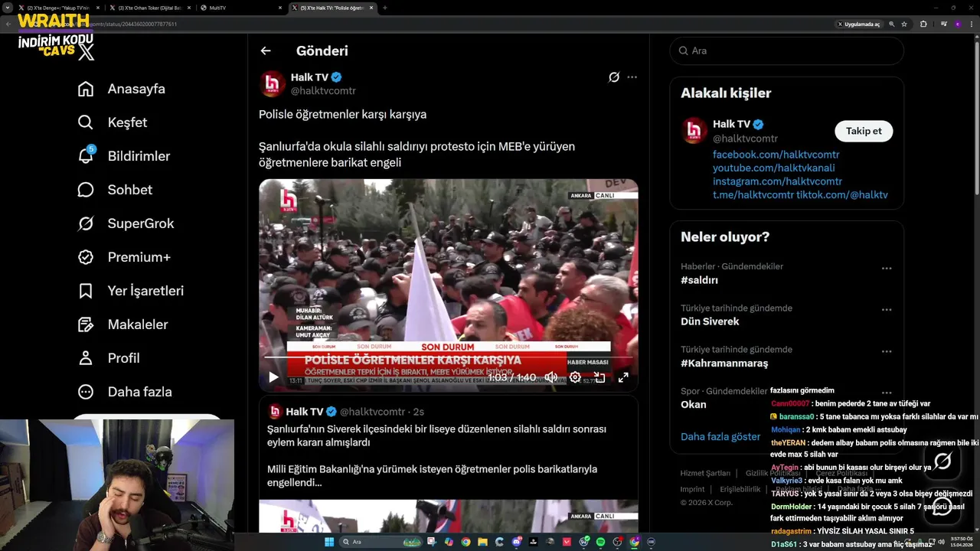Click Takip et for Halk TV
Image resolution: width=980 pixels, height=551 pixels.
pyautogui.click(x=864, y=131)
